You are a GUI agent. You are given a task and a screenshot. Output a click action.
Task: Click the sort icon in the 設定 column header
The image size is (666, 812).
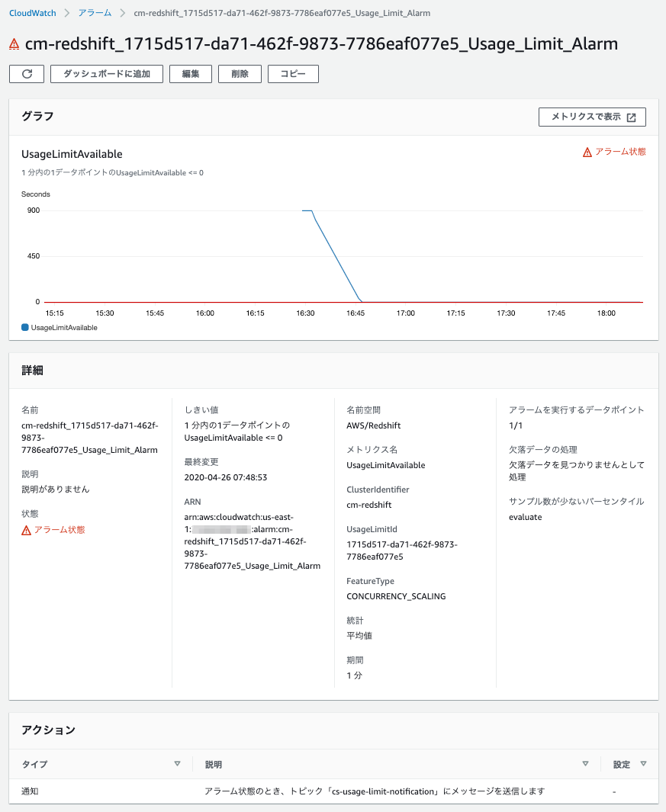642,764
